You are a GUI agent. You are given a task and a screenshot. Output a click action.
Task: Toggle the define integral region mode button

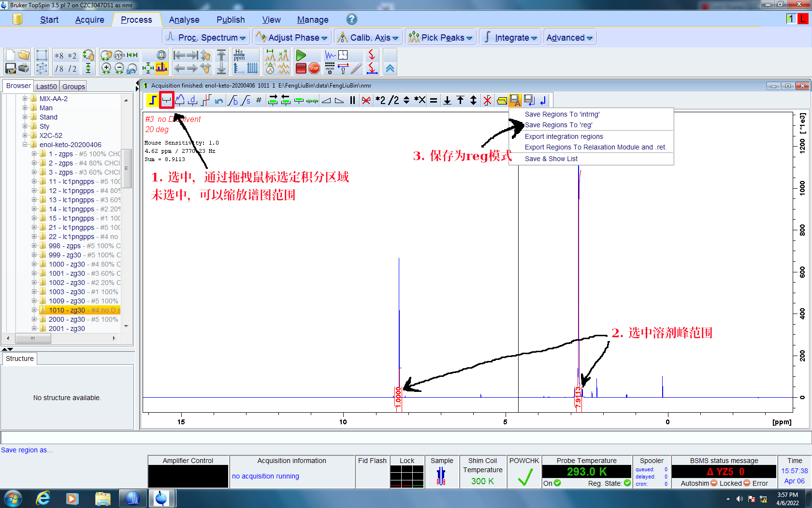[166, 101]
